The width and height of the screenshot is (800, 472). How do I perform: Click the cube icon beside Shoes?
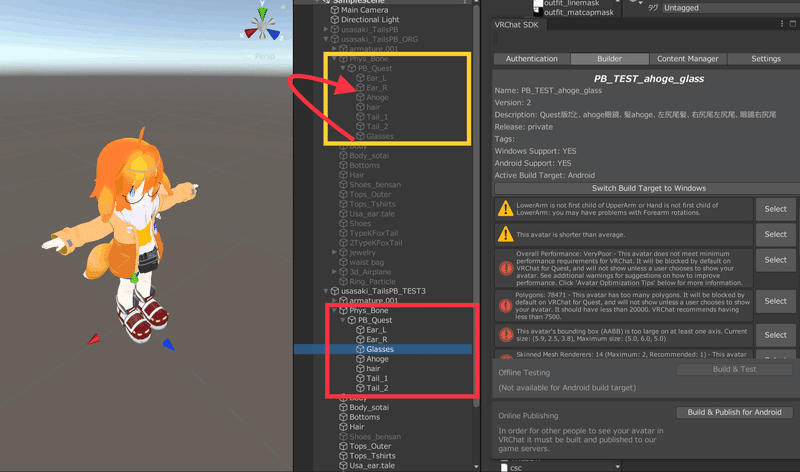[343, 223]
